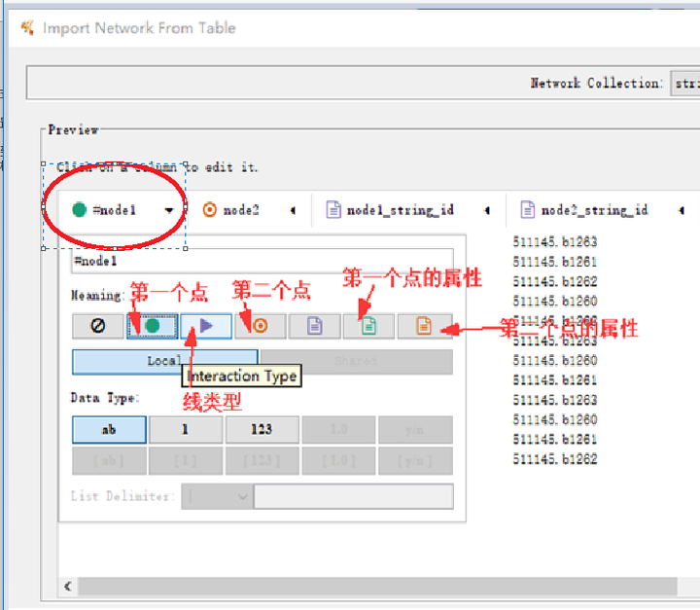Screen dimensions: 700x610
Task: Click the #node1 column name text field
Action: 262,261
